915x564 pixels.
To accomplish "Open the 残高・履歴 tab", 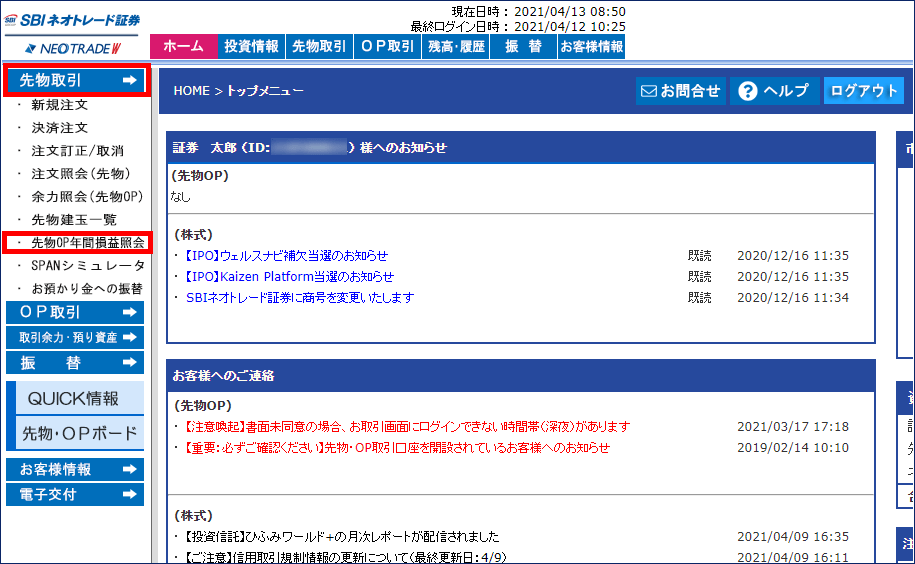I will (456, 47).
